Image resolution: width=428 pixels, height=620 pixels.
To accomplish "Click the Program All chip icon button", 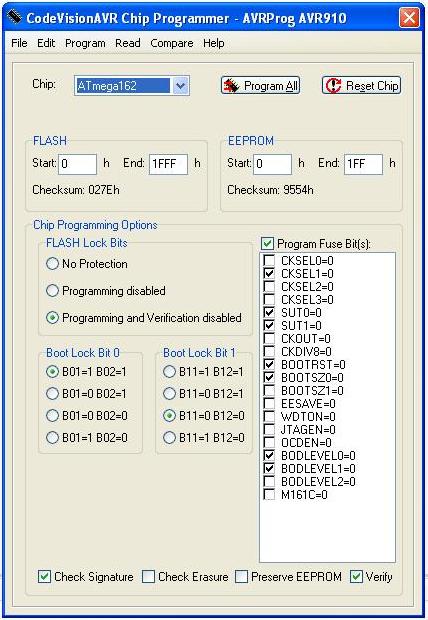I will 260,85.
